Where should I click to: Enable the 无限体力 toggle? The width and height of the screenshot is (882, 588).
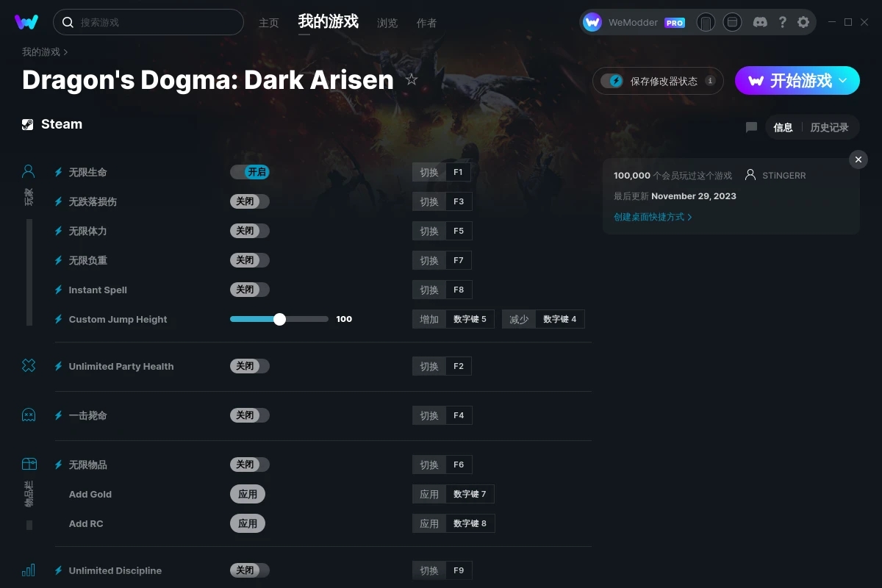point(250,231)
